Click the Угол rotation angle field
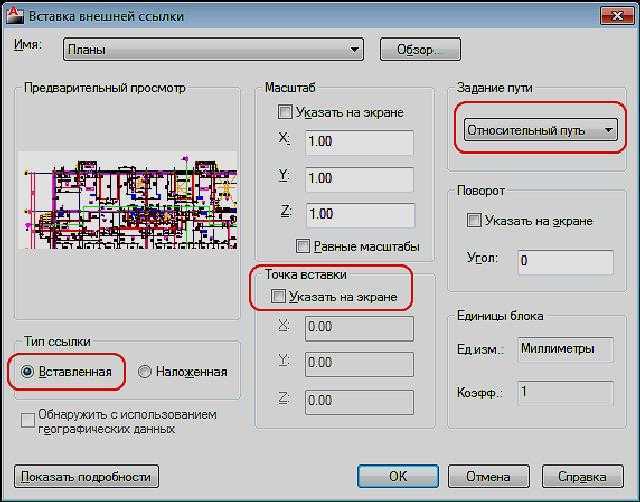640x502 pixels. tap(565, 262)
